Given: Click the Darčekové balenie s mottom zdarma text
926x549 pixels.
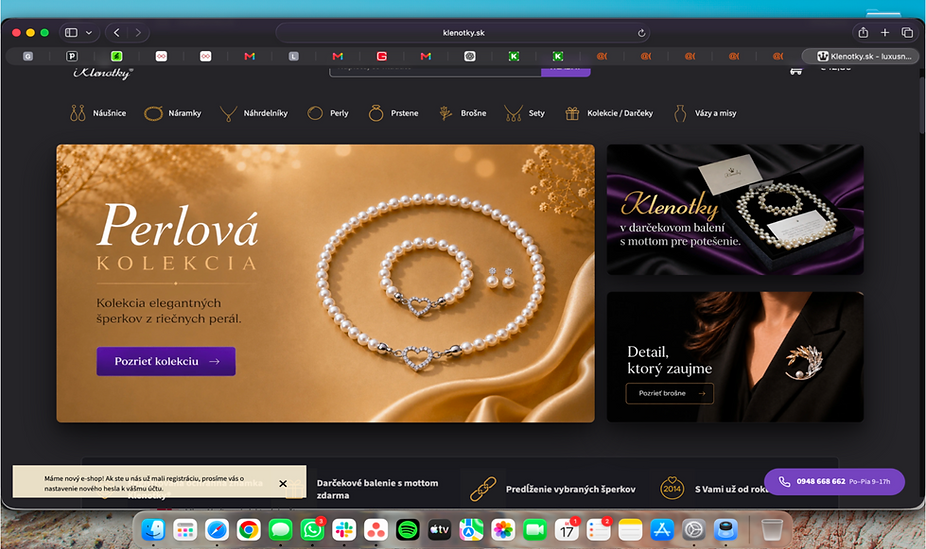Looking at the screenshot, I should click(x=377, y=489).
